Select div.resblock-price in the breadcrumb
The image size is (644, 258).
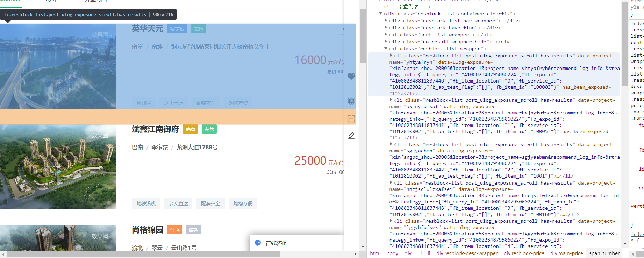point(524,253)
